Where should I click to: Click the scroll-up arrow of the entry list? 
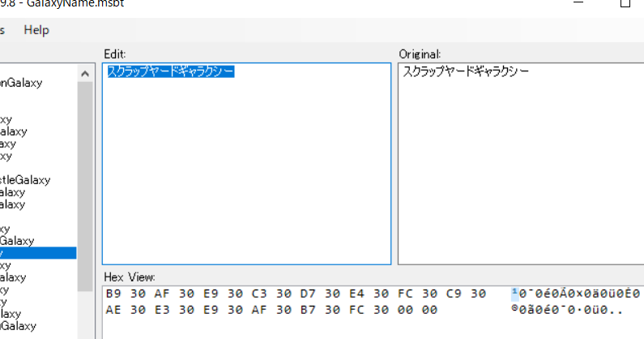coord(85,74)
